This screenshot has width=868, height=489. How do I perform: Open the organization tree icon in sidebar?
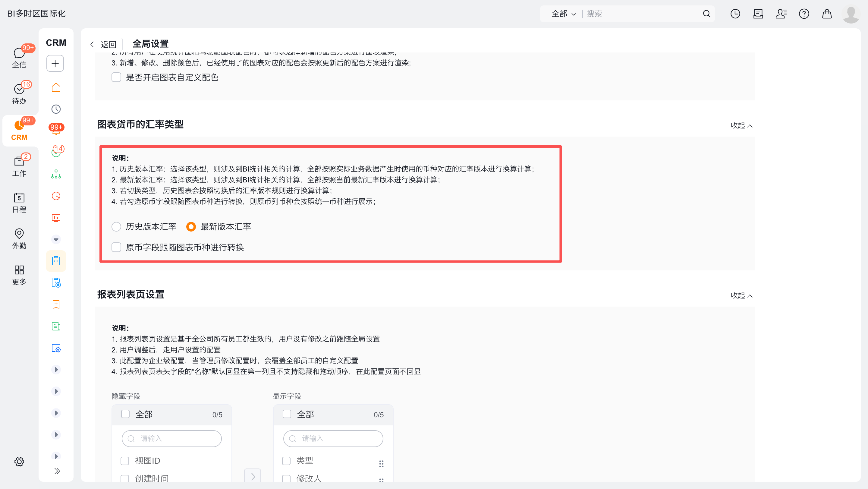[56, 174]
